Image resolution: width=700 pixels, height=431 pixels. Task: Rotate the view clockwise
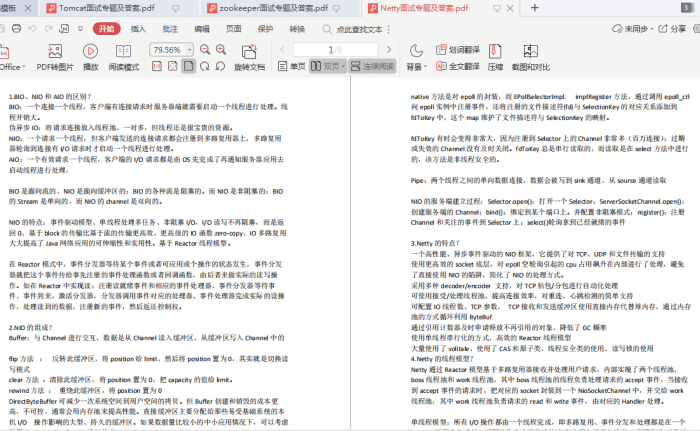pos(205,67)
